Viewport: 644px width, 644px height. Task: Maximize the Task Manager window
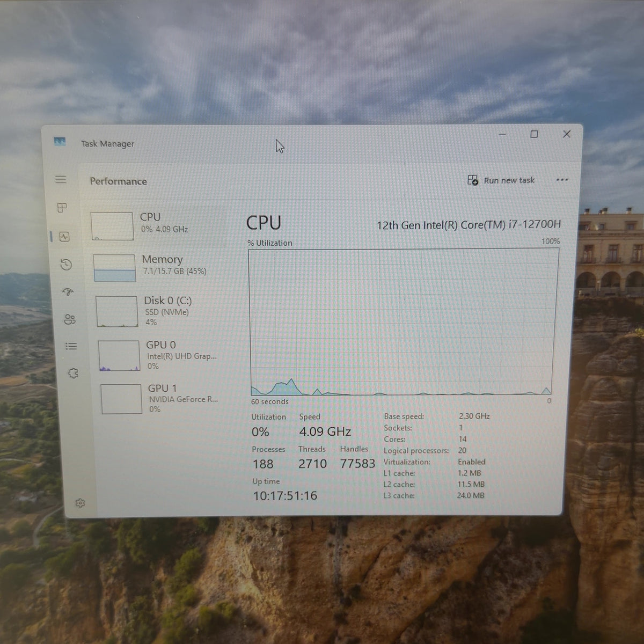534,134
